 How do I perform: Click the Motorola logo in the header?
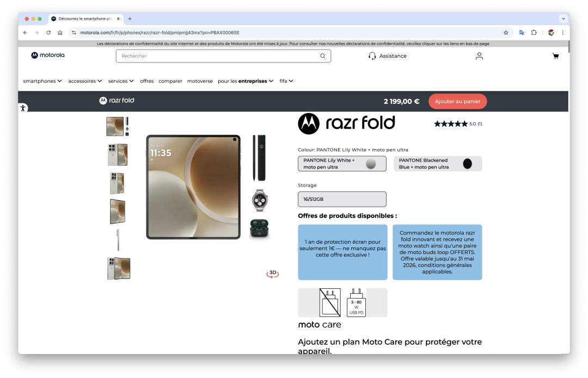point(48,55)
